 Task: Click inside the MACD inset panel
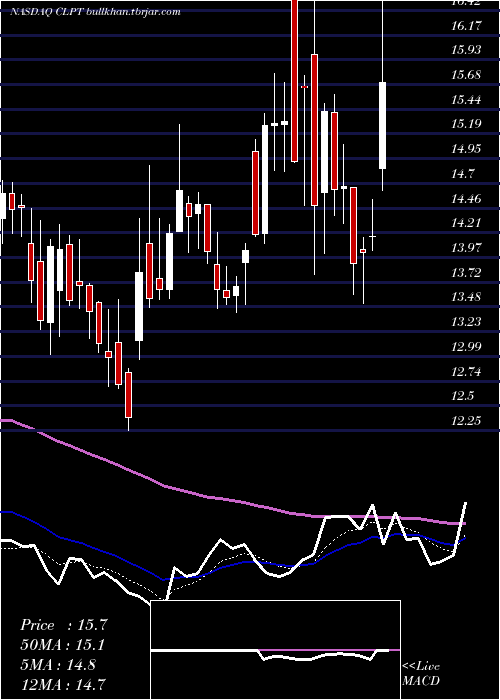click(275, 650)
